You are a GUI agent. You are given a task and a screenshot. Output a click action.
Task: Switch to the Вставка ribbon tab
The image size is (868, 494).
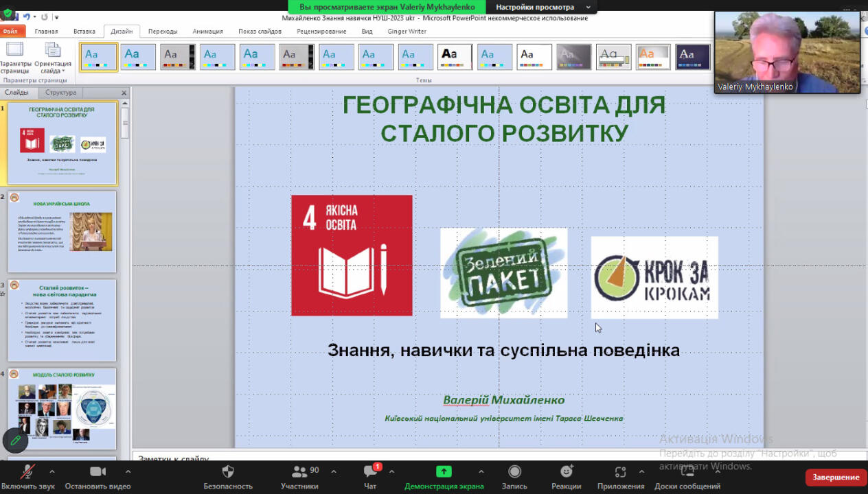84,31
